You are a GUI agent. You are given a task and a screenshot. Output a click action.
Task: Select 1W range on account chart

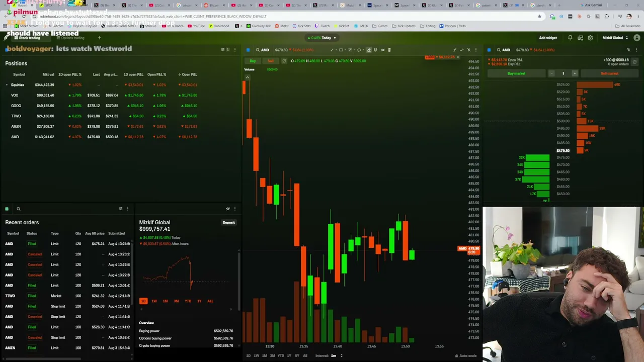click(x=154, y=301)
